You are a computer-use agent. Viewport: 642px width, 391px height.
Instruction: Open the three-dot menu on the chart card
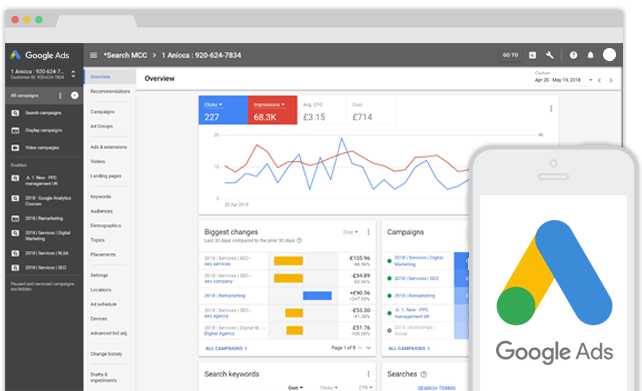551,108
